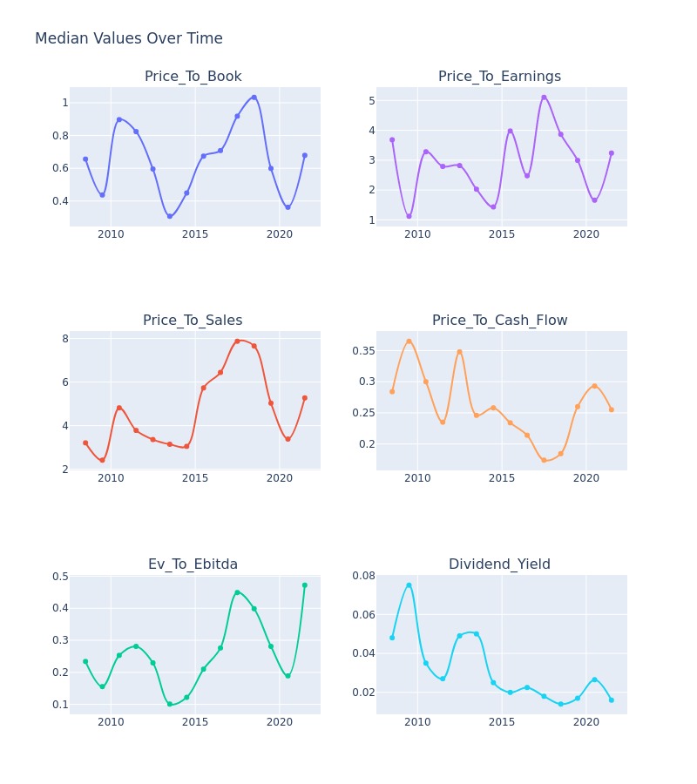Click the Price_To_Cash_Flow lowest marker
This screenshot has height=784, width=697.
544,460
